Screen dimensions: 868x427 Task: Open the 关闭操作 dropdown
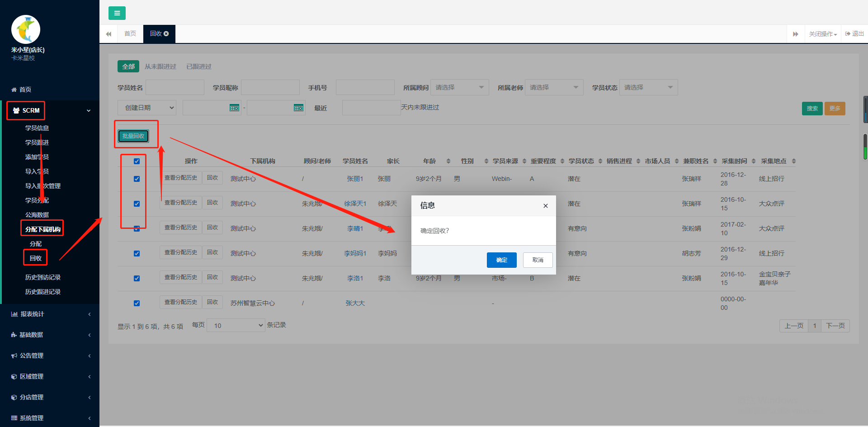(823, 34)
